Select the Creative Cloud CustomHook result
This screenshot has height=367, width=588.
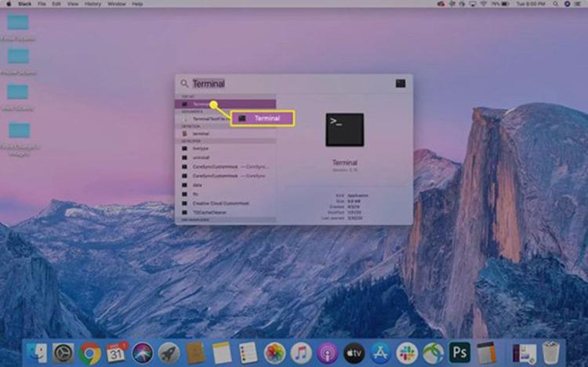click(x=225, y=203)
